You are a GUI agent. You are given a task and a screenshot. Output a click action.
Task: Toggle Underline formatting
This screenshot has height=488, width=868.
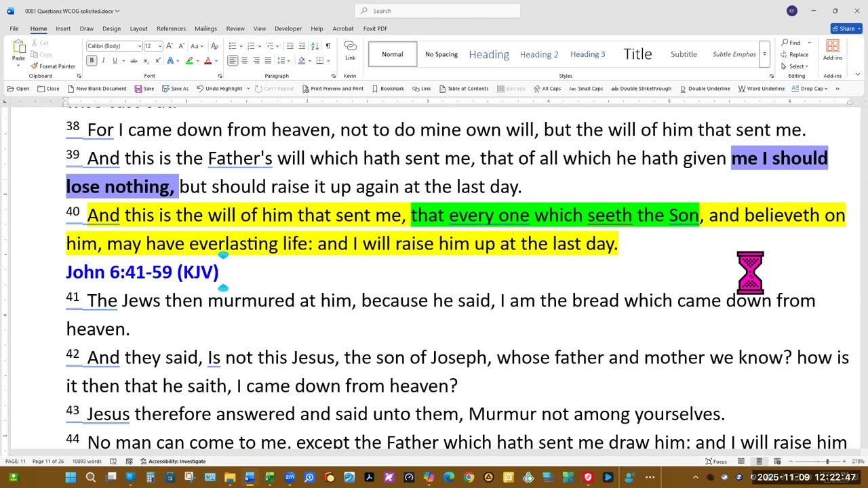tap(114, 61)
